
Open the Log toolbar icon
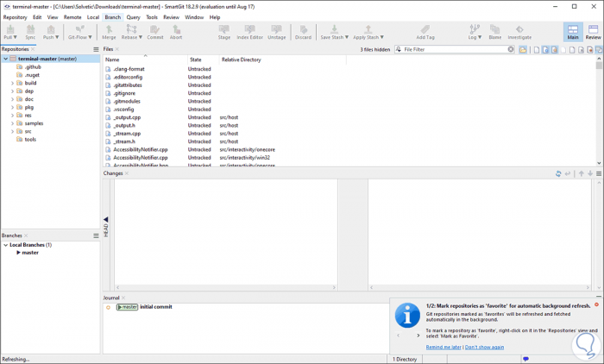[x=475, y=32]
